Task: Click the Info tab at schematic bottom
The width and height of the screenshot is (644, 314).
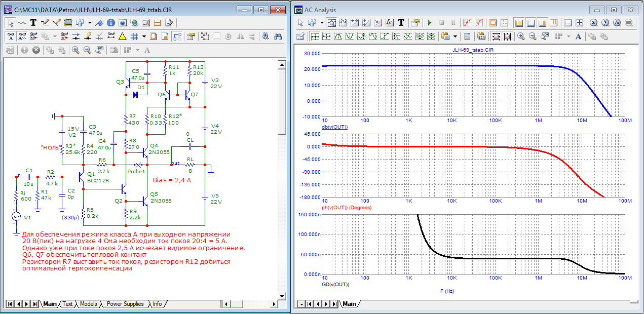Action: (158, 304)
